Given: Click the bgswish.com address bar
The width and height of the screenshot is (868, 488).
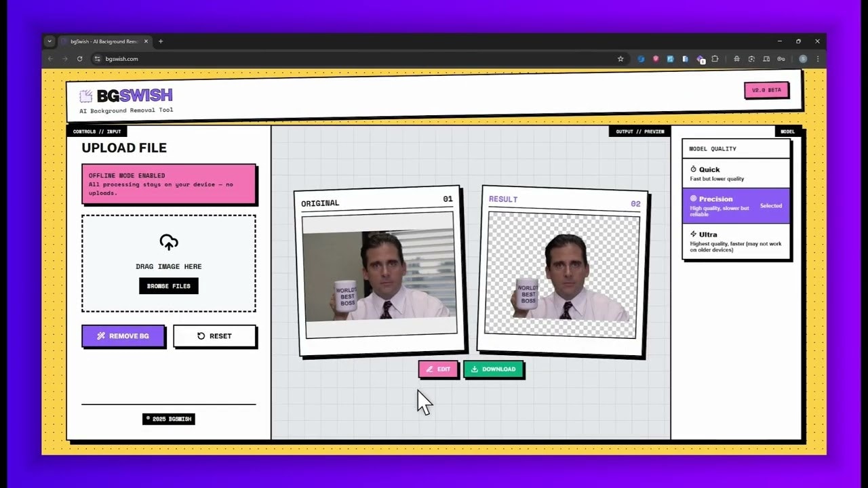Looking at the screenshot, I should [359, 59].
